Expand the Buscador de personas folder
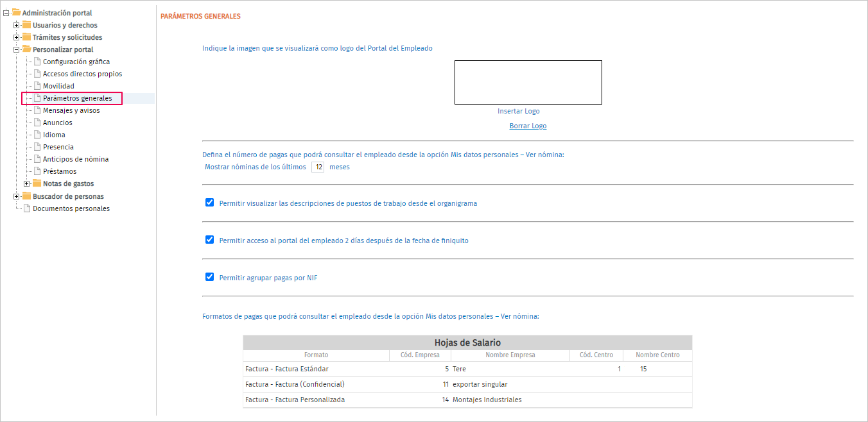 tap(17, 196)
